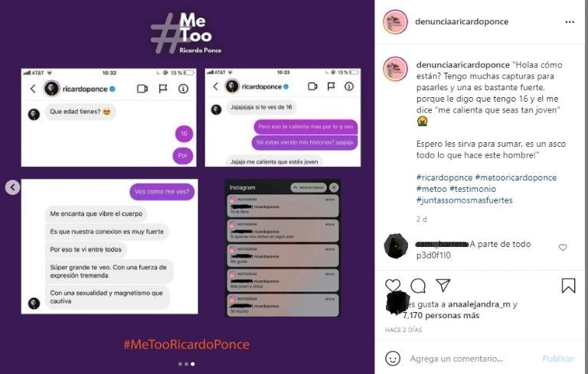588x374 pixels.
Task: Select first carousel indicator dot
Action: click(x=181, y=364)
